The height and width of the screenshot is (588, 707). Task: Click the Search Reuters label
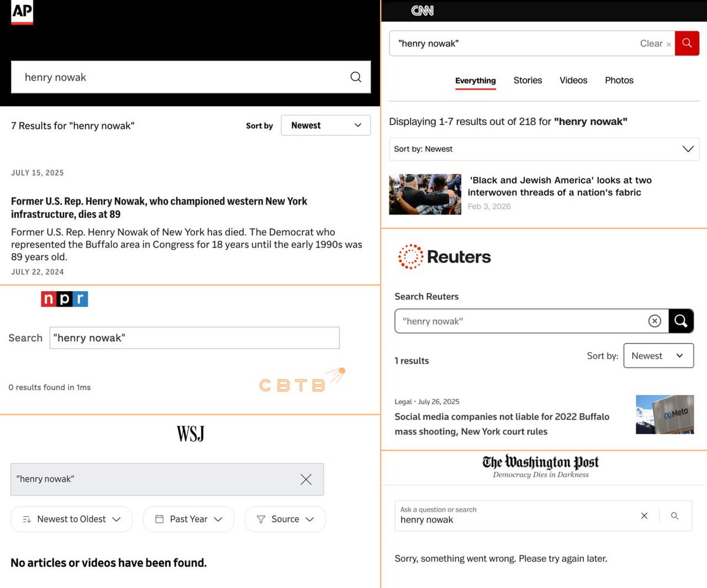(x=427, y=296)
